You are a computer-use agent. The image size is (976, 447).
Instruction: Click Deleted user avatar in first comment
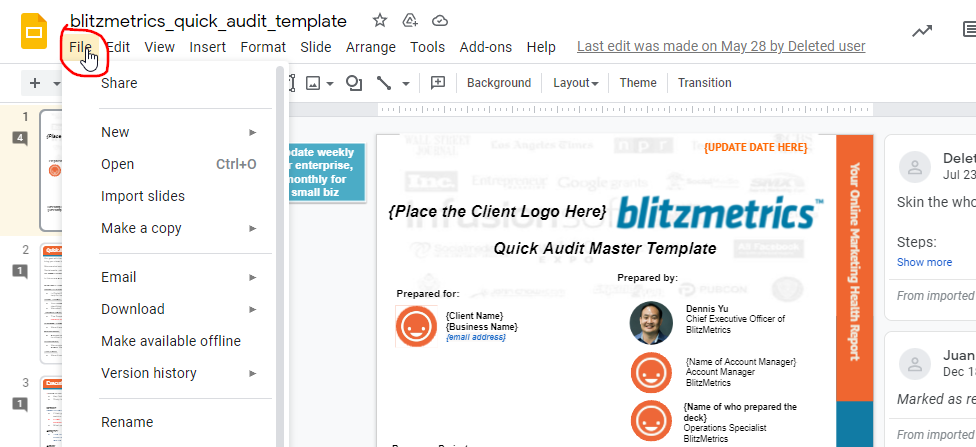pyautogui.click(x=914, y=166)
